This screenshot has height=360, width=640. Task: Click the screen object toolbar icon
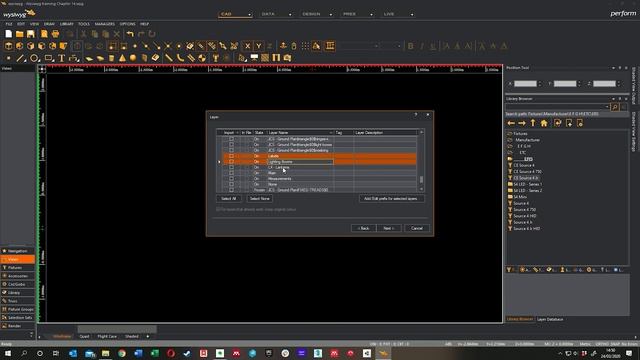[x=254, y=58]
